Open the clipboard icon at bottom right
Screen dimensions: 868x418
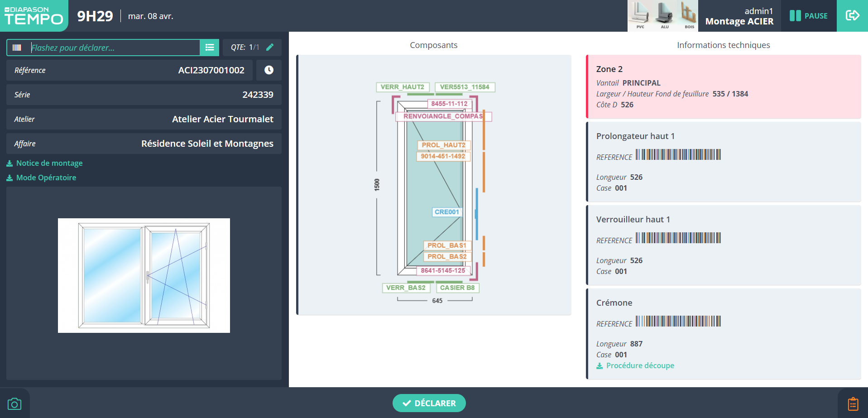tap(853, 404)
